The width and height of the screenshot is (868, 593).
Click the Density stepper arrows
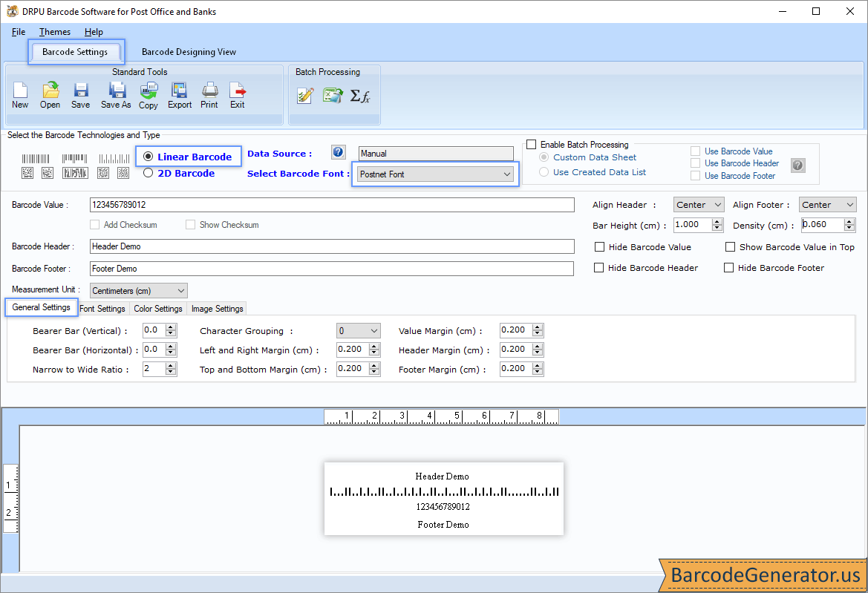coord(849,225)
